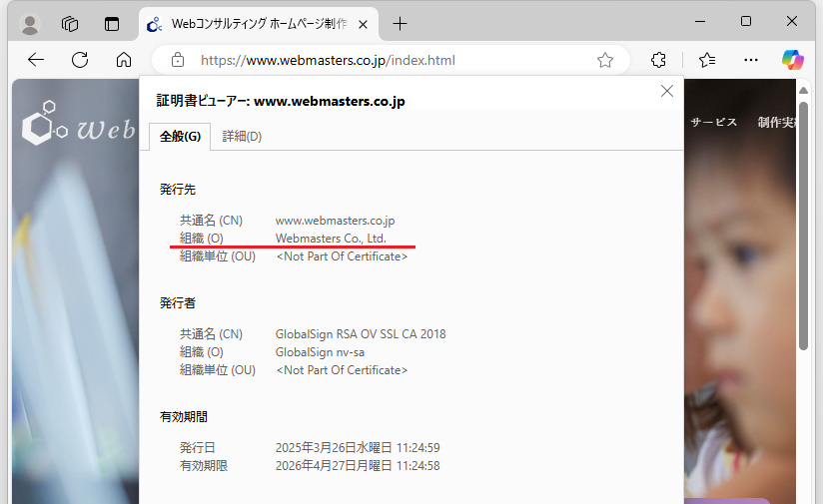This screenshot has height=504, width=823.
Task: Select text GlobalSign nv-sa
Action: coord(320,352)
